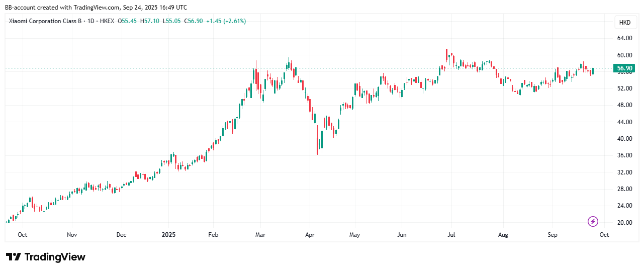Click the Jul label on time axis
The image size is (644, 272).
[451, 235]
